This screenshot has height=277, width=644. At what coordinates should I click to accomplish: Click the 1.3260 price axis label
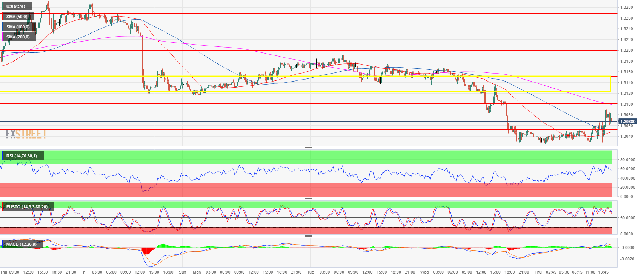pos(626,18)
